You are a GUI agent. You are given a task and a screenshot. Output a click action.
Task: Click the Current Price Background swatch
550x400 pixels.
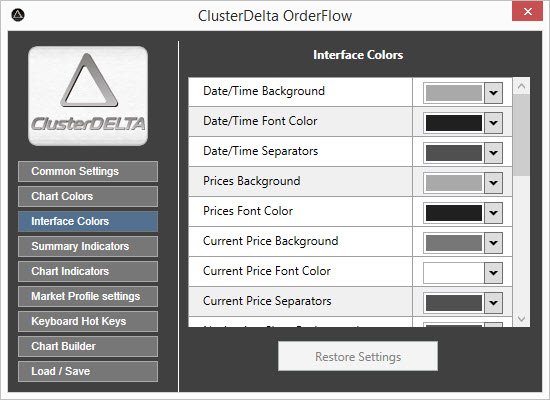[454, 243]
